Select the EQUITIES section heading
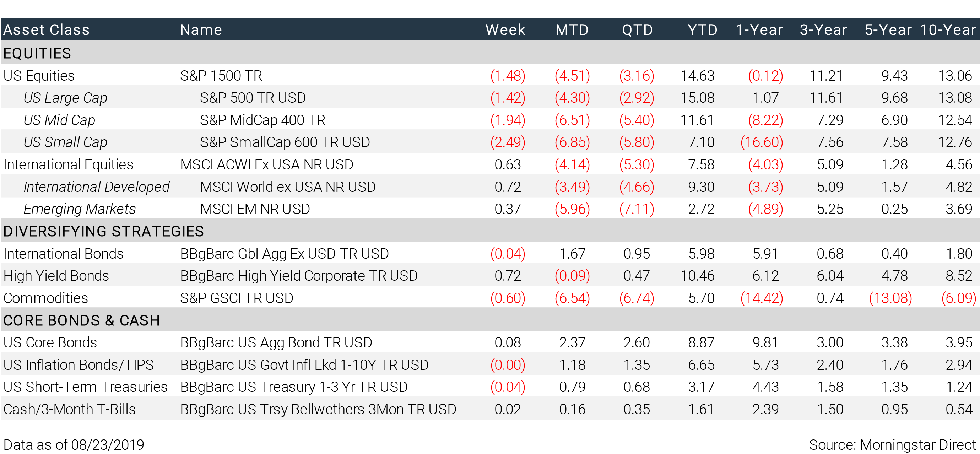 [x=37, y=53]
